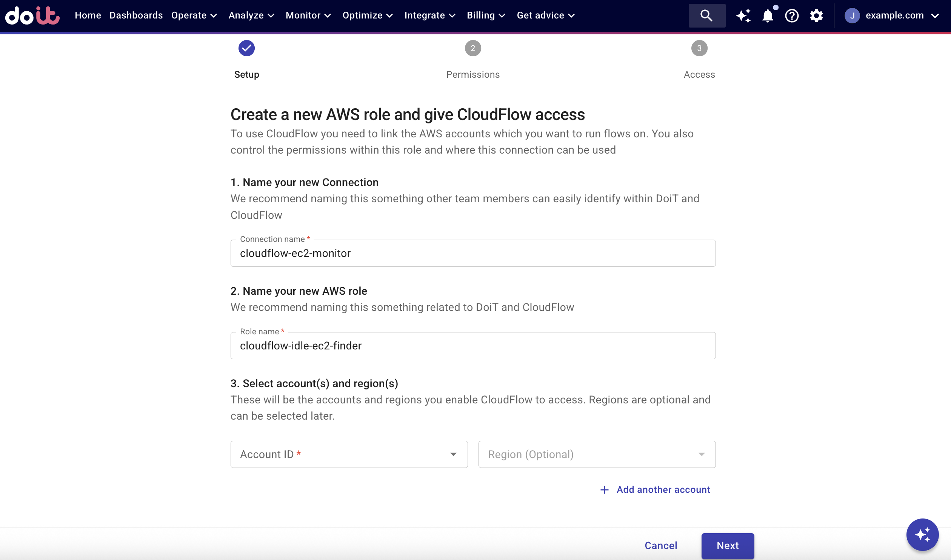
Task: Click the help question mark icon
Action: coord(792,15)
